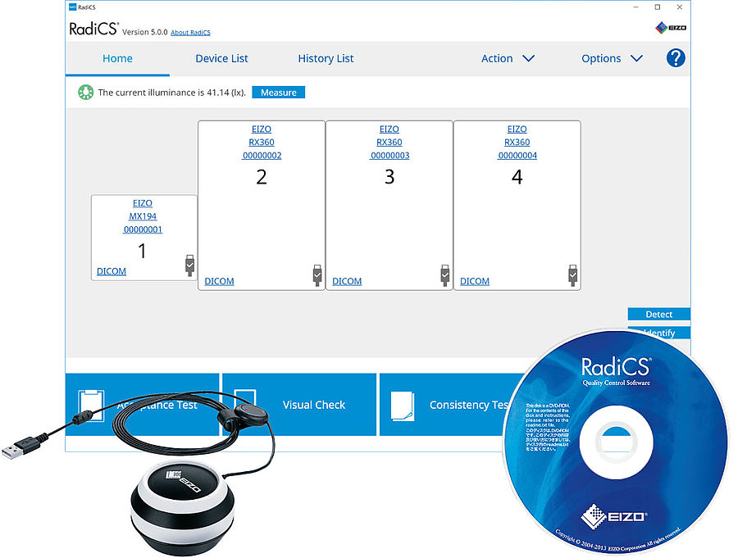Click the USB connection icon on monitor 1
The image size is (756, 558).
(190, 265)
